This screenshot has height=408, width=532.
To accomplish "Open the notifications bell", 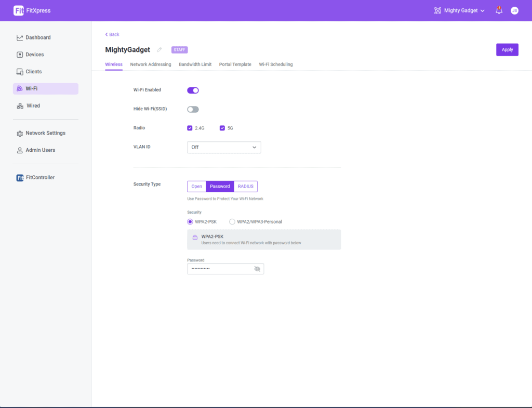I will pyautogui.click(x=499, y=10).
